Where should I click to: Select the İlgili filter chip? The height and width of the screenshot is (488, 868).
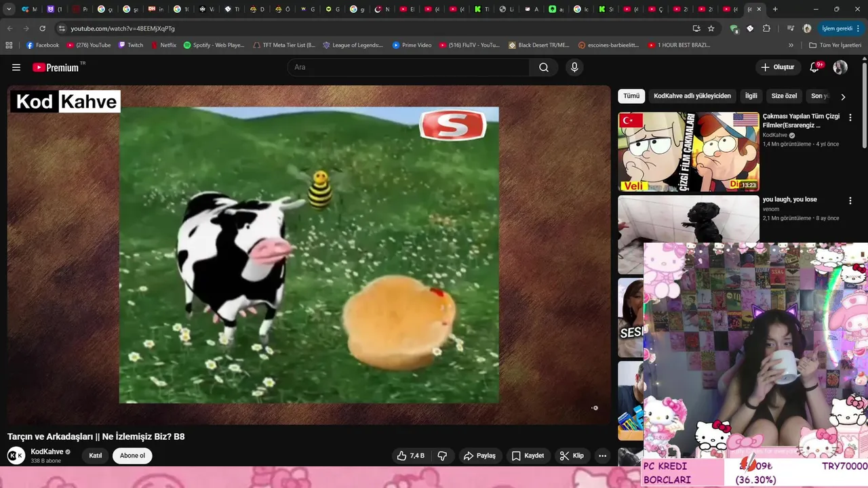pyautogui.click(x=751, y=96)
